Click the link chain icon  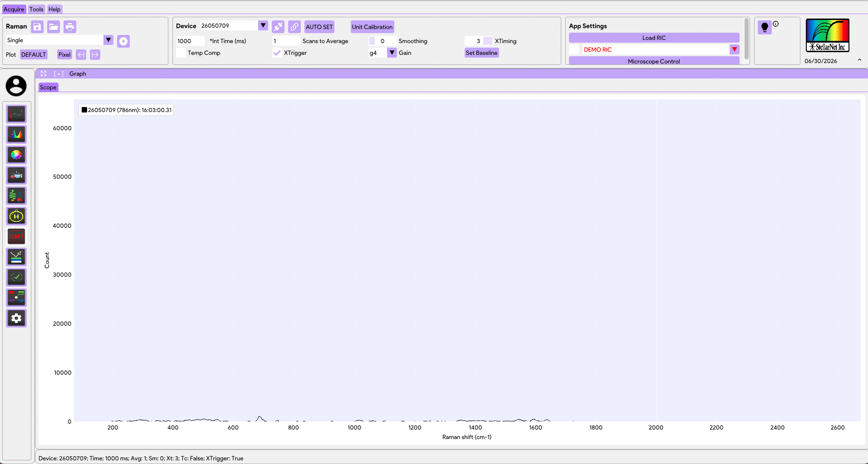[294, 27]
